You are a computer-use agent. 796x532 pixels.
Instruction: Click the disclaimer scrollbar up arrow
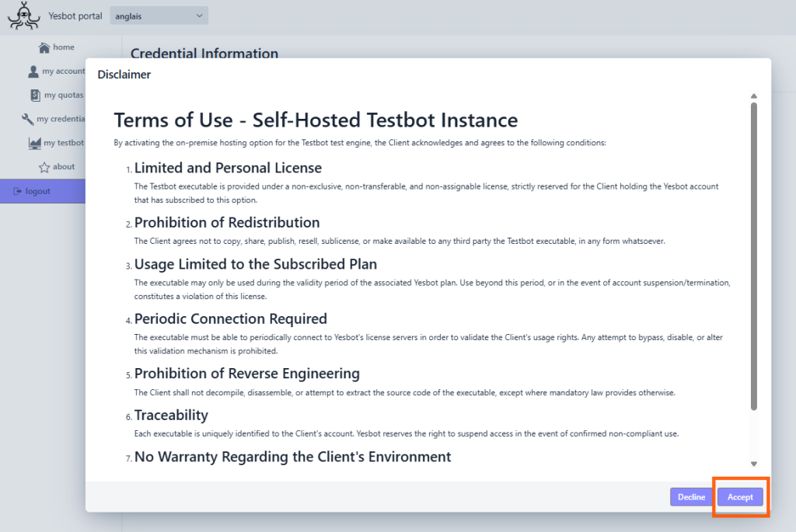click(x=754, y=96)
